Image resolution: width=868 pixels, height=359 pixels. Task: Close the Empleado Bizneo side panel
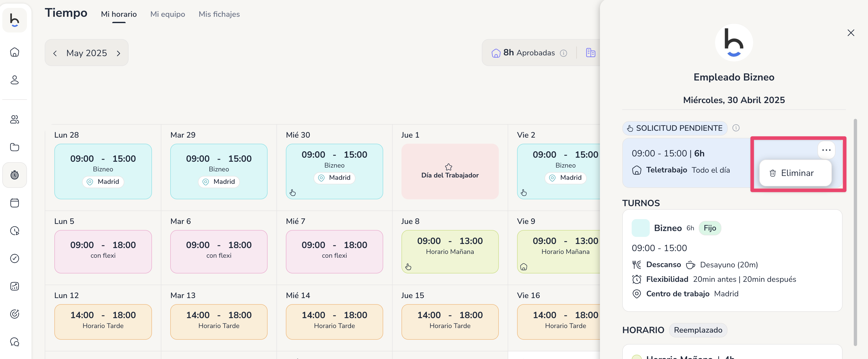tap(851, 33)
